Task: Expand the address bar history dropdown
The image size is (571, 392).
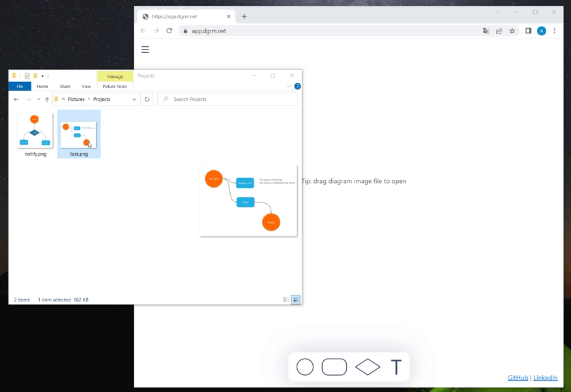Action: tap(134, 99)
